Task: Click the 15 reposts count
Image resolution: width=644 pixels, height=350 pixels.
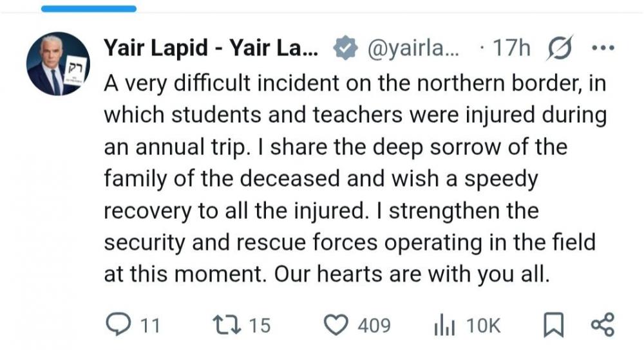Action: pyautogui.click(x=260, y=326)
